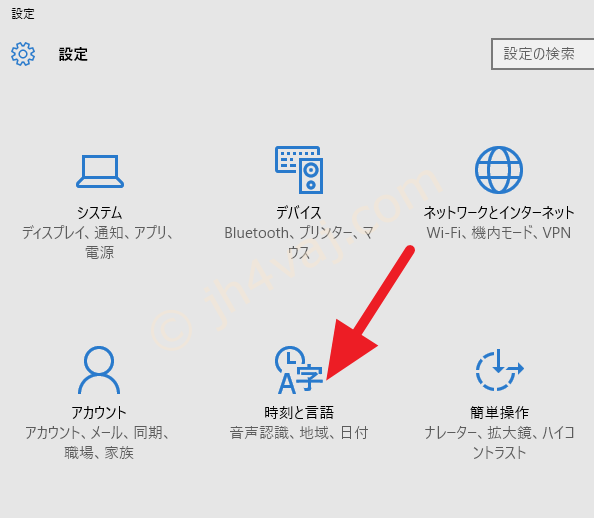The image size is (594, 518).
Task: Click the person icon for アカウント
Action: click(x=99, y=369)
